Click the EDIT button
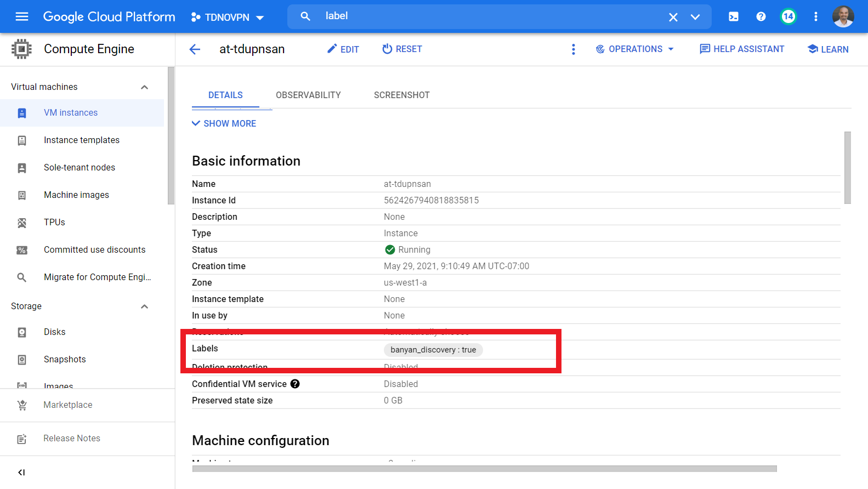Screen dimensions: 868x489 point(343,49)
